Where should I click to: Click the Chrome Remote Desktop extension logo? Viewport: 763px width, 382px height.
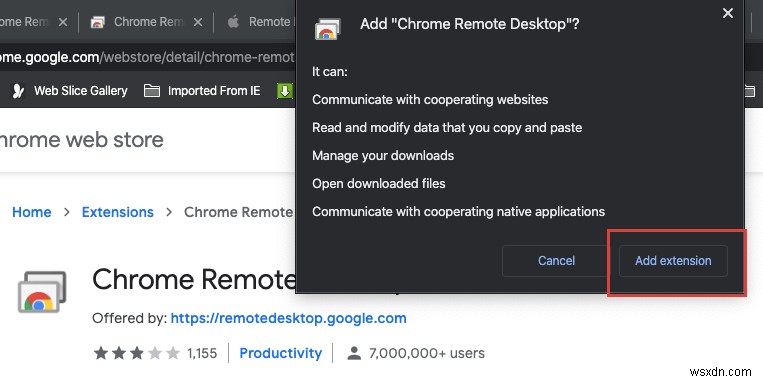tap(42, 291)
